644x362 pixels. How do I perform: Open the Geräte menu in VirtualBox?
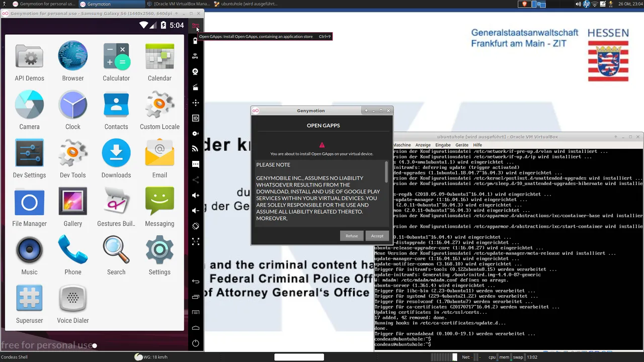(x=462, y=145)
